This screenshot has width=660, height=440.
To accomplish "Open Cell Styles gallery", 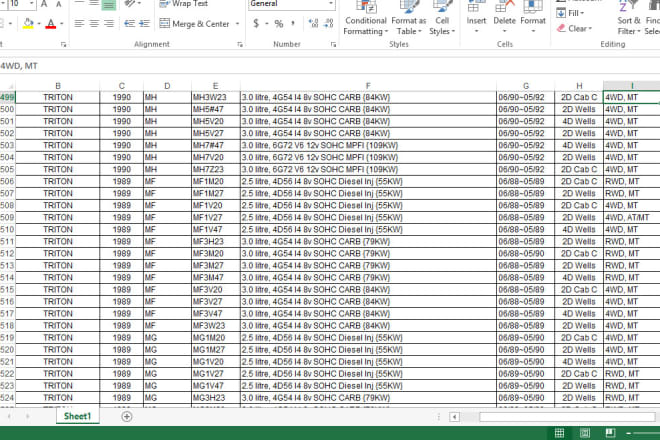I will click(x=442, y=19).
